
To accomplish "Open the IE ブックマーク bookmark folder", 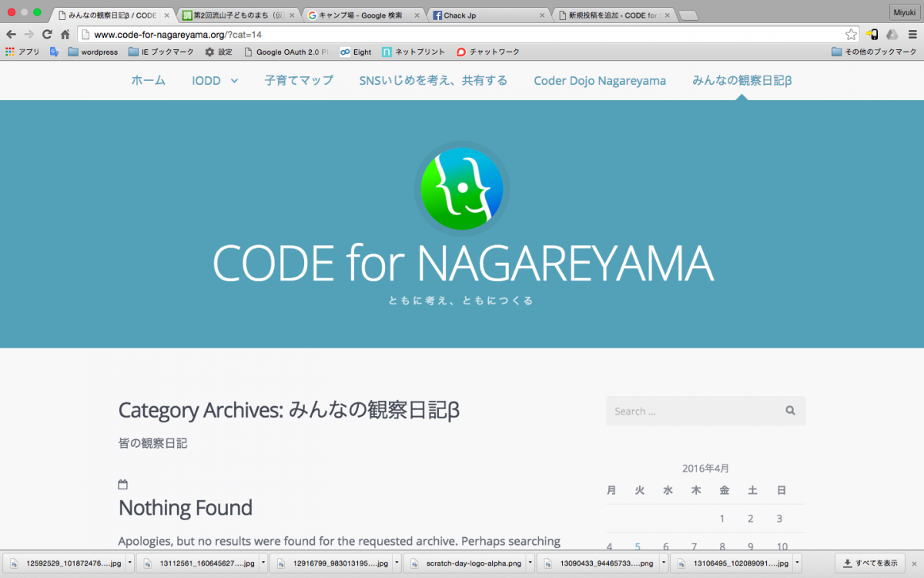I will click(162, 52).
